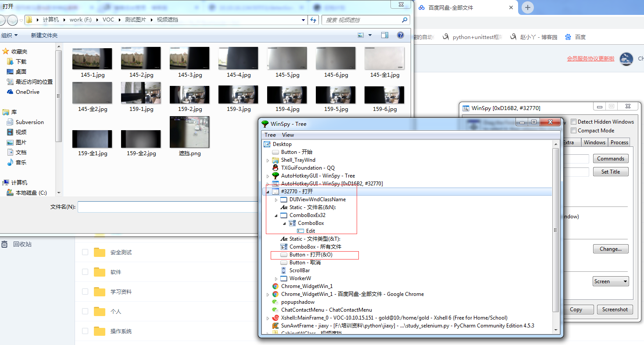Select Button - 开始 in WinSpy tree
Image resolution: width=644 pixels, height=345 pixels.
click(297, 152)
